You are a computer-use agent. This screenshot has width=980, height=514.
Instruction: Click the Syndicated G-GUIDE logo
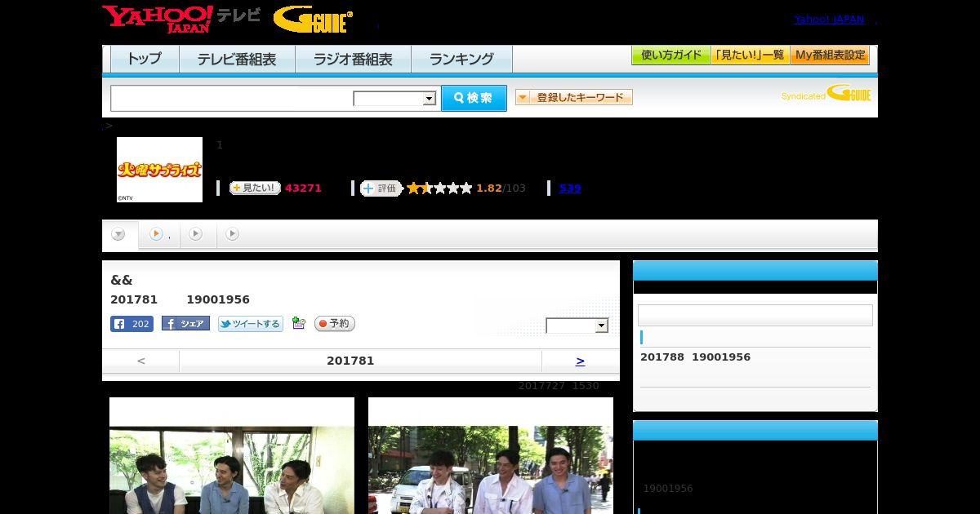coord(826,93)
